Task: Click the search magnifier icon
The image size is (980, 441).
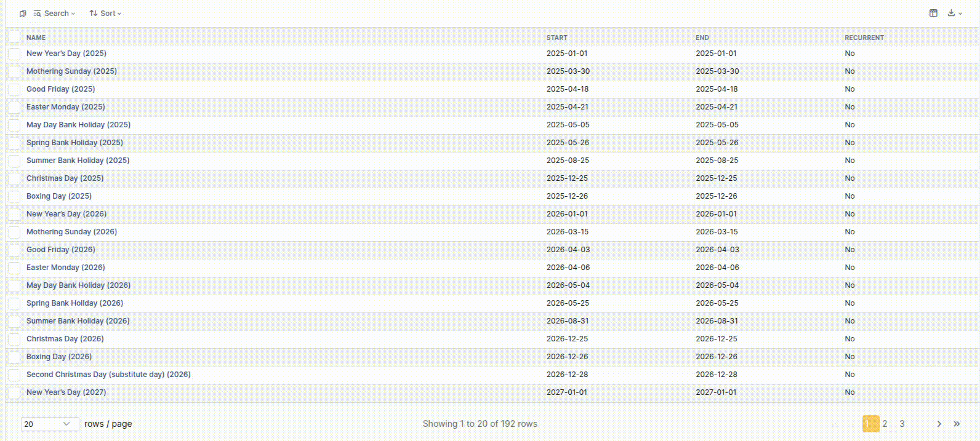Action: tap(38, 14)
